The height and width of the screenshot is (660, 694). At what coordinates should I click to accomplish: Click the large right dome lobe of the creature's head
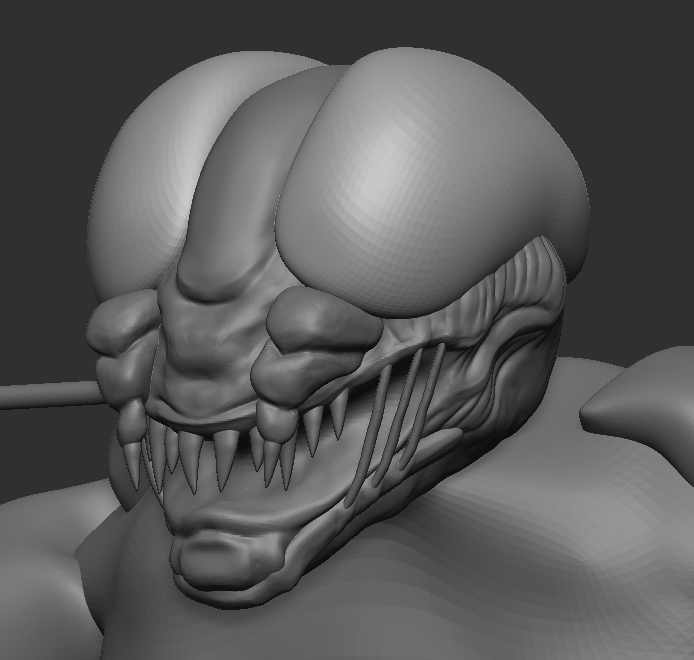[x=432, y=181]
